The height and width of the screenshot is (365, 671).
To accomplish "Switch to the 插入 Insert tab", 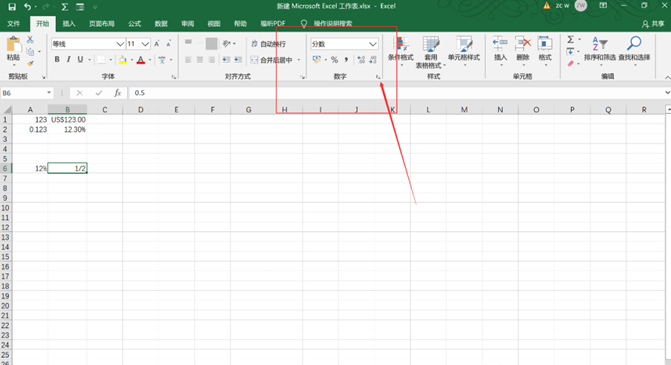I will 69,24.
